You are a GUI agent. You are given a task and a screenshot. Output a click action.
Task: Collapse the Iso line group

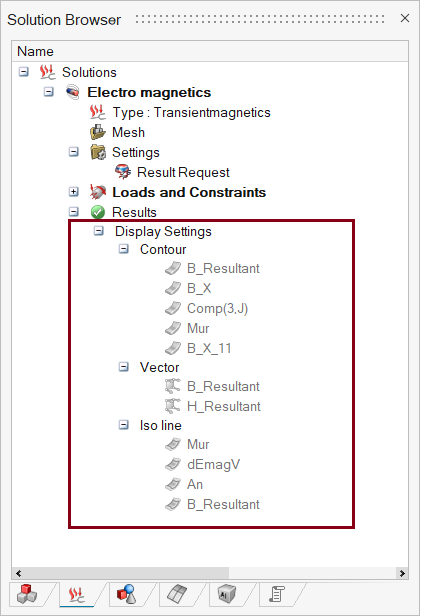point(124,425)
